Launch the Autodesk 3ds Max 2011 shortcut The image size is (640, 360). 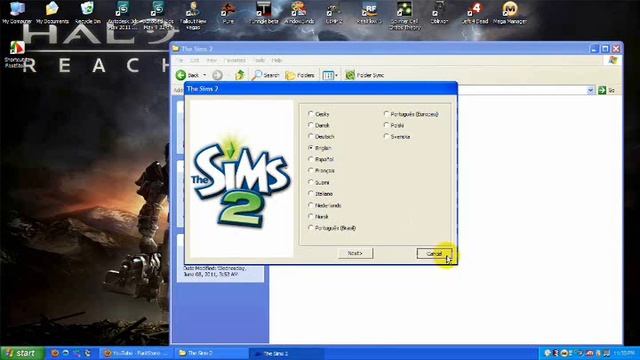[x=122, y=16]
